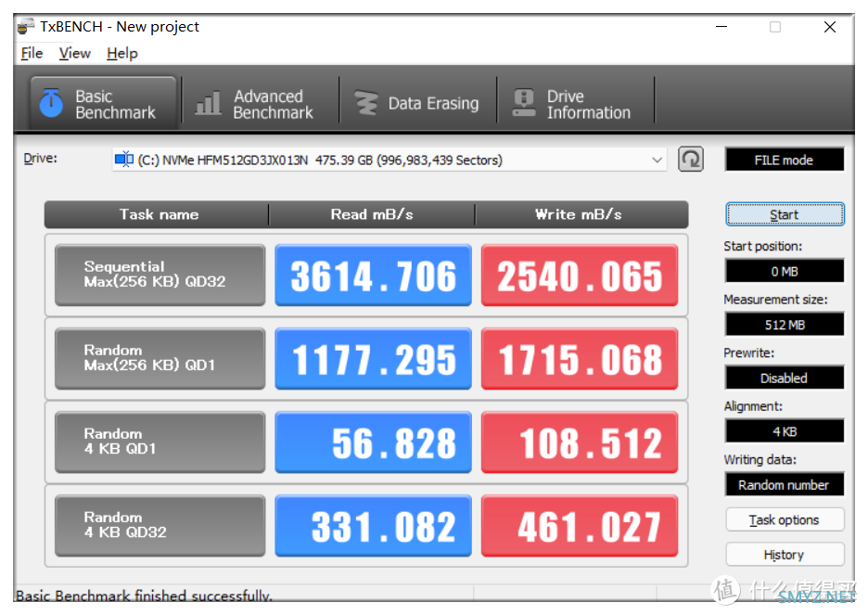The height and width of the screenshot is (615, 868).
Task: Click the TxBENCH app icon in title bar
Action: pos(26,27)
